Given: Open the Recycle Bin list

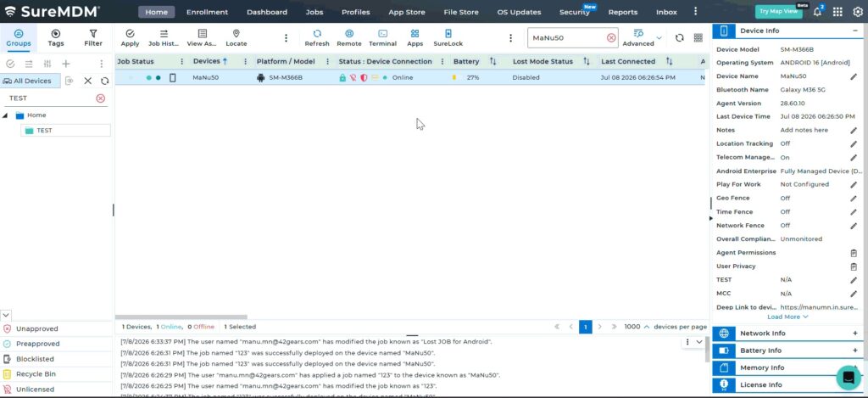Looking at the screenshot, I should pos(36,374).
